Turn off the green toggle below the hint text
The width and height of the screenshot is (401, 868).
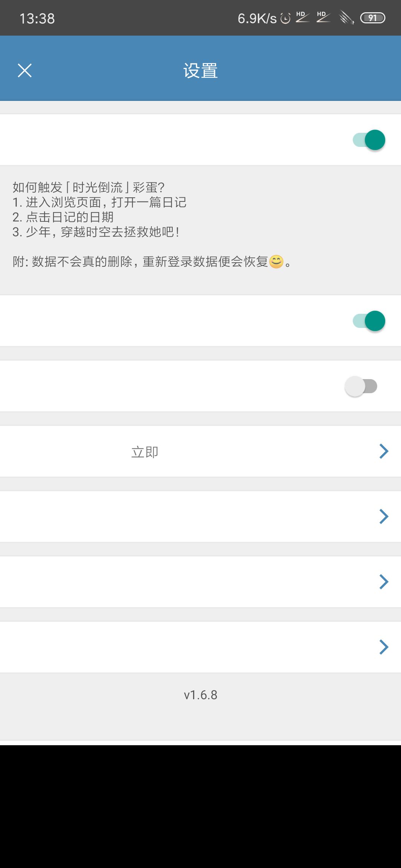[369, 321]
